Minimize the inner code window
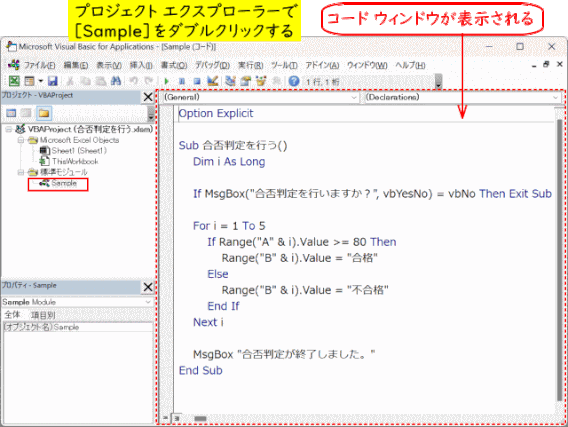568x427 pixels. pyautogui.click(x=534, y=66)
